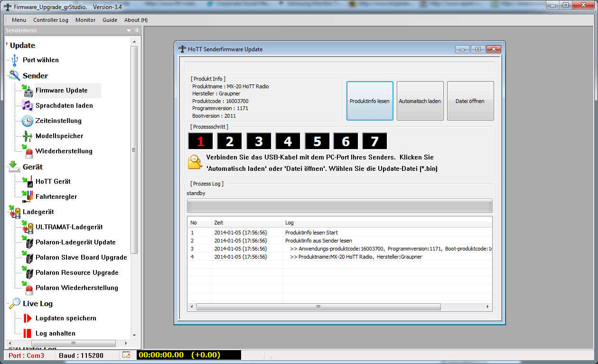Click process step box 6
Image resolution: width=598 pixels, height=364 pixels.
[346, 141]
